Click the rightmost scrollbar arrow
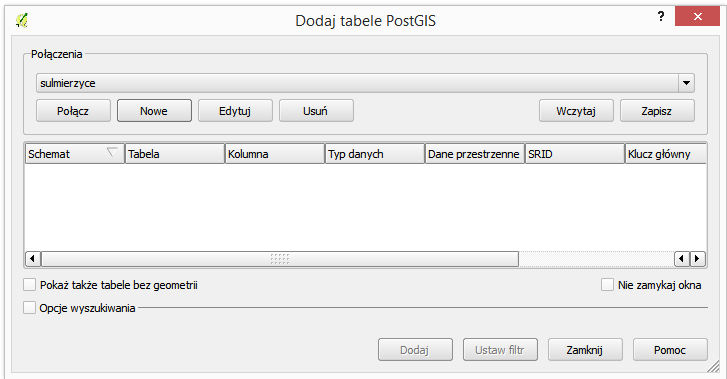Screen dimensions: 727x379 point(697,259)
